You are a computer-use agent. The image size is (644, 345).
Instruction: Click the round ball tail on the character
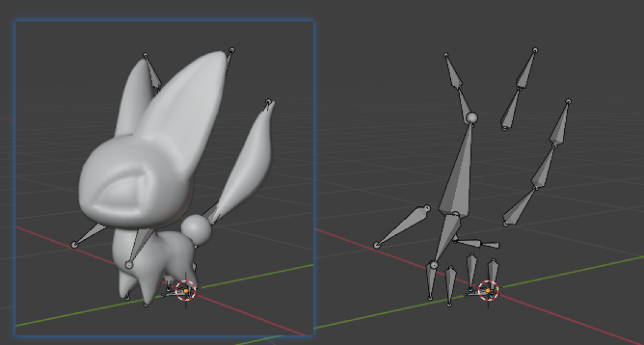[x=196, y=230]
